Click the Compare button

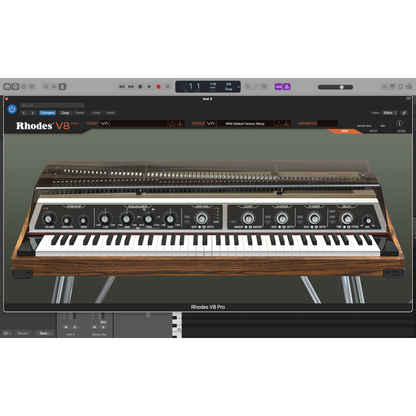(47, 113)
